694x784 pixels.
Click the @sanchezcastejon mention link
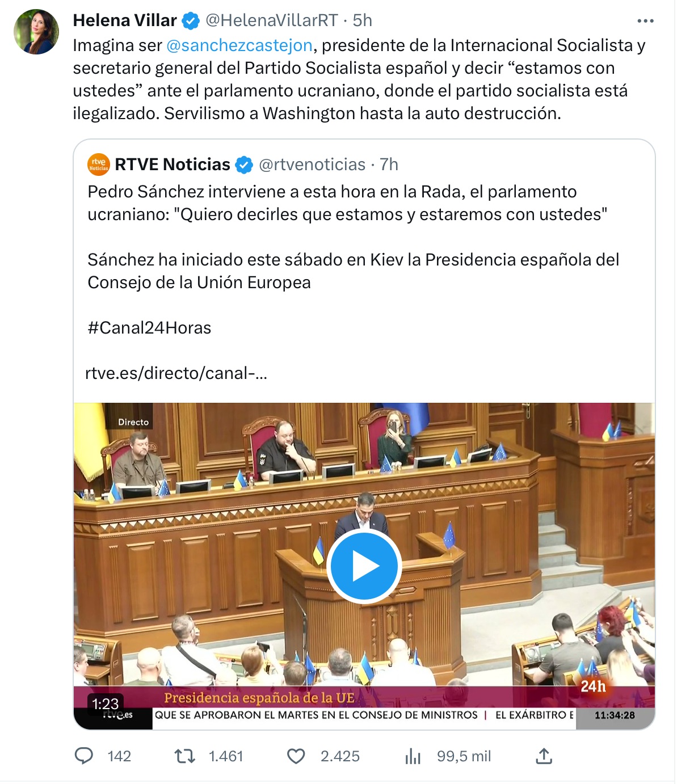coord(239,45)
